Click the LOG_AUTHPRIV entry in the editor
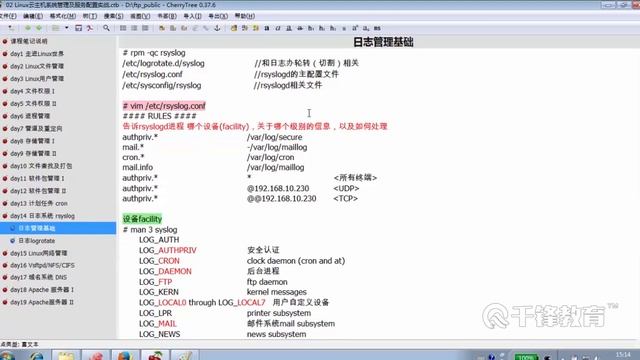Image resolution: width=640 pixels, height=360 pixels. (x=168, y=250)
